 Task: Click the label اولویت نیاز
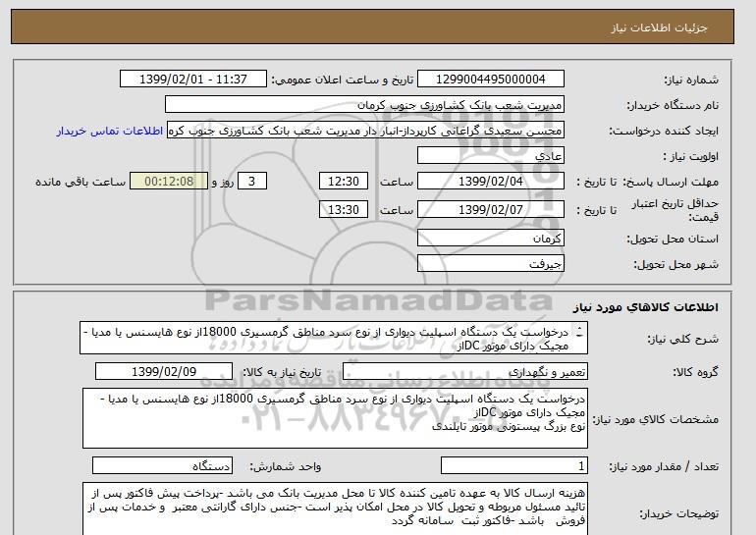coord(690,157)
